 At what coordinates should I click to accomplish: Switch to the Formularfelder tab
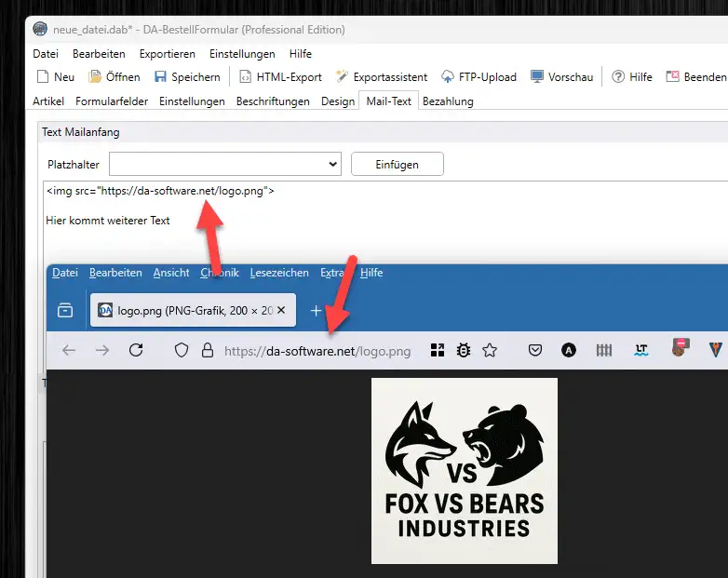112,101
